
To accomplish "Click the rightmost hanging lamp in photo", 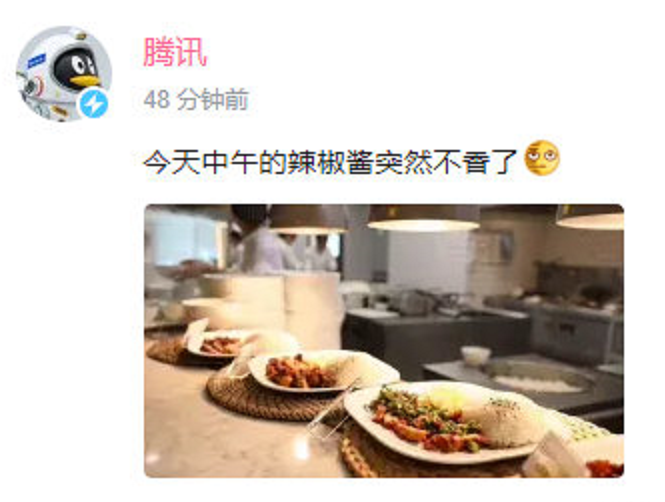I will (590, 217).
